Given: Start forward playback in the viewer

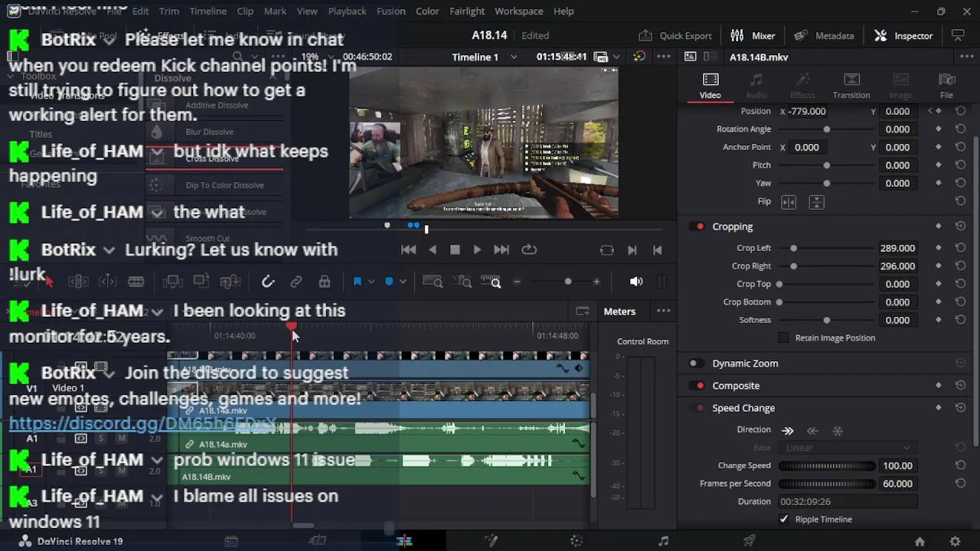Looking at the screenshot, I should tap(477, 249).
